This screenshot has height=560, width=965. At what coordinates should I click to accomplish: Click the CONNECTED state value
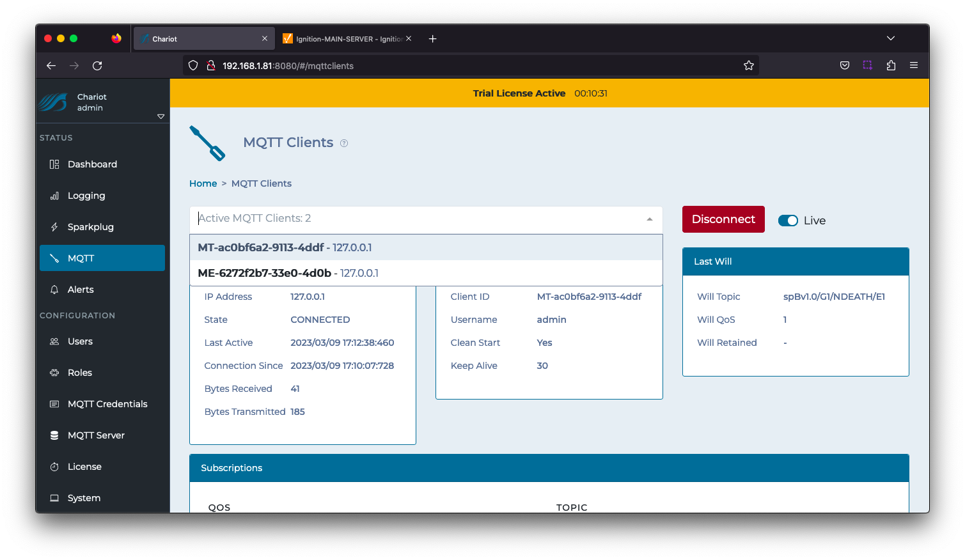coord(320,320)
